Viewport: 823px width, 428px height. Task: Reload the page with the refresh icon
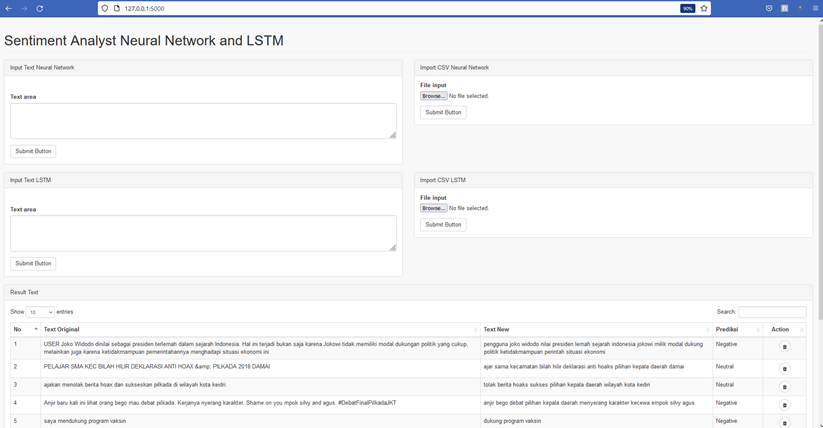pyautogui.click(x=40, y=8)
